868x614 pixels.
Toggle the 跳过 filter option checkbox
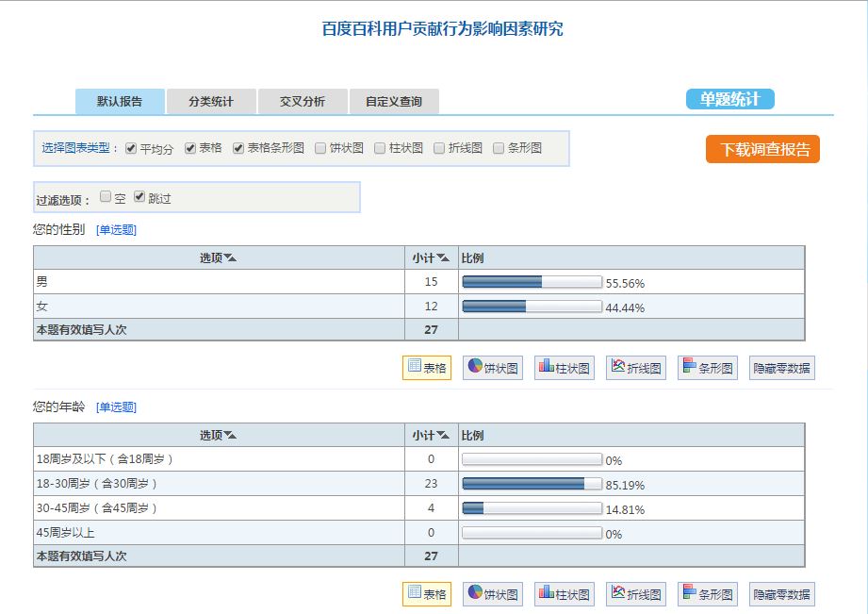point(139,197)
